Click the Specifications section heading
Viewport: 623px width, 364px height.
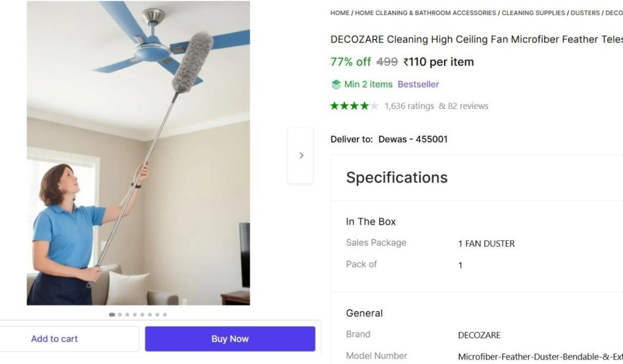coord(397,178)
